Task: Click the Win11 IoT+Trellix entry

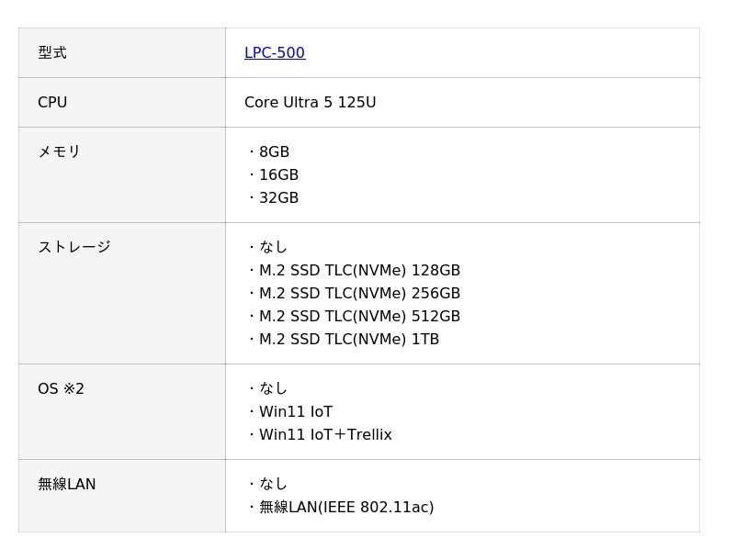Action: pos(325,435)
